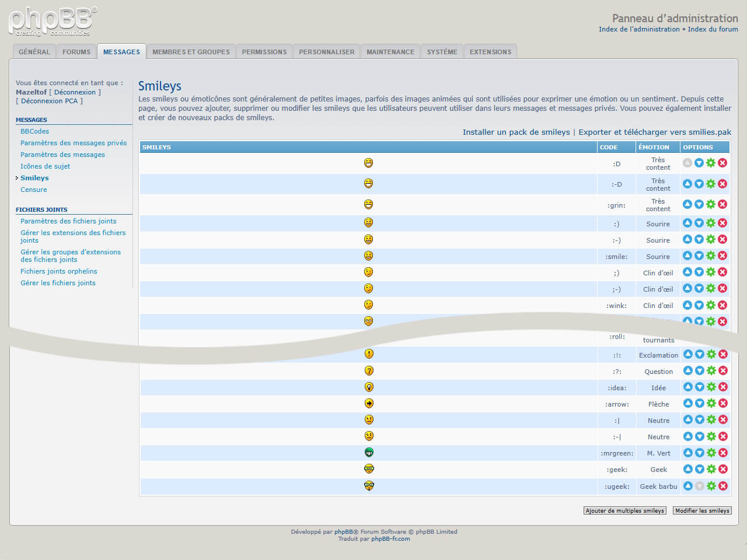Edit the :geek: smiley gear icon
This screenshot has width=747, height=560.
click(x=711, y=469)
